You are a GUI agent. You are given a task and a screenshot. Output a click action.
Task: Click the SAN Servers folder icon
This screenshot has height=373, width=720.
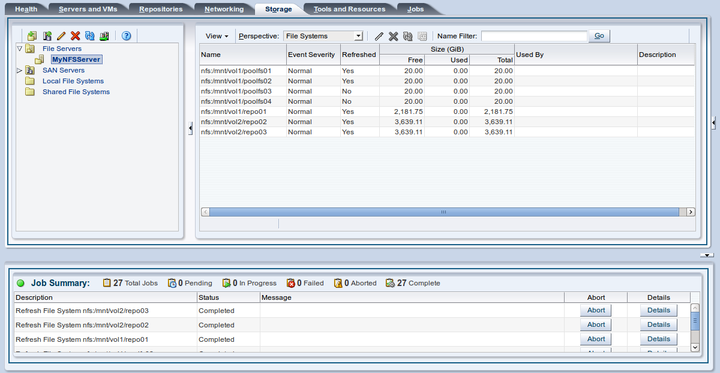click(x=30, y=70)
